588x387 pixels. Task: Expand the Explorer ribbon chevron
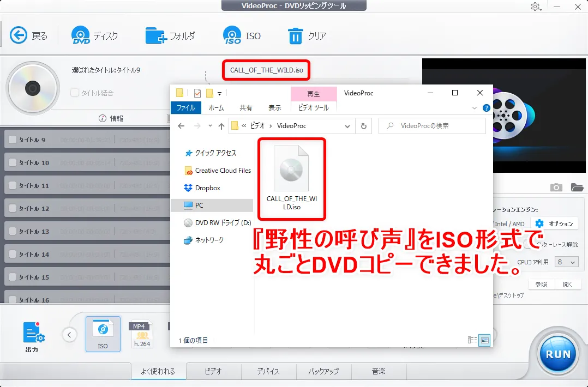[x=475, y=108]
